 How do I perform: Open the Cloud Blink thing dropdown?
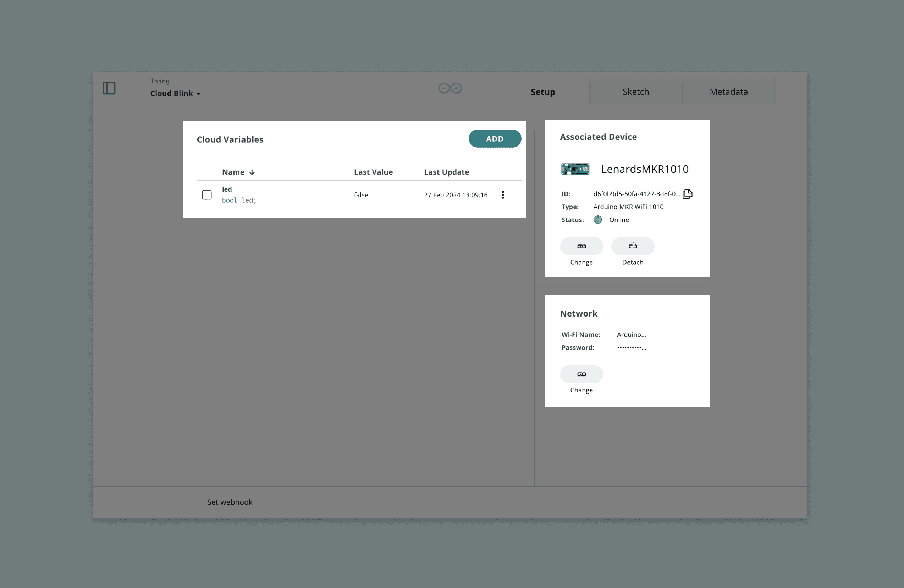click(x=176, y=93)
